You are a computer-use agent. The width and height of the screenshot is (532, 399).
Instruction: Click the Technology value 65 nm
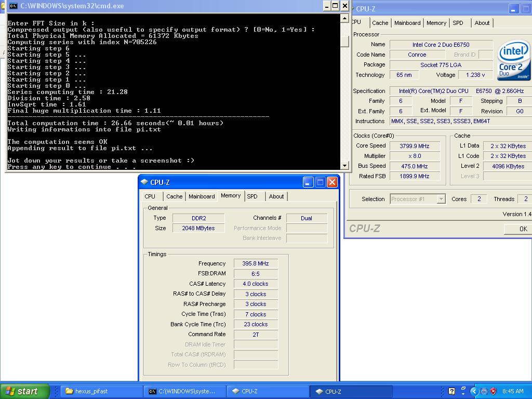coord(404,75)
